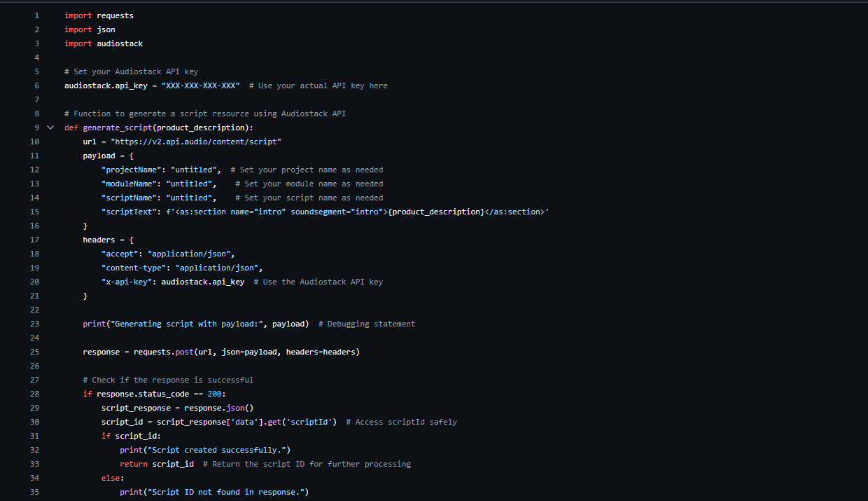The image size is (868, 501).
Task: Click the comment '# Use your actual API key here'
Action: point(318,85)
